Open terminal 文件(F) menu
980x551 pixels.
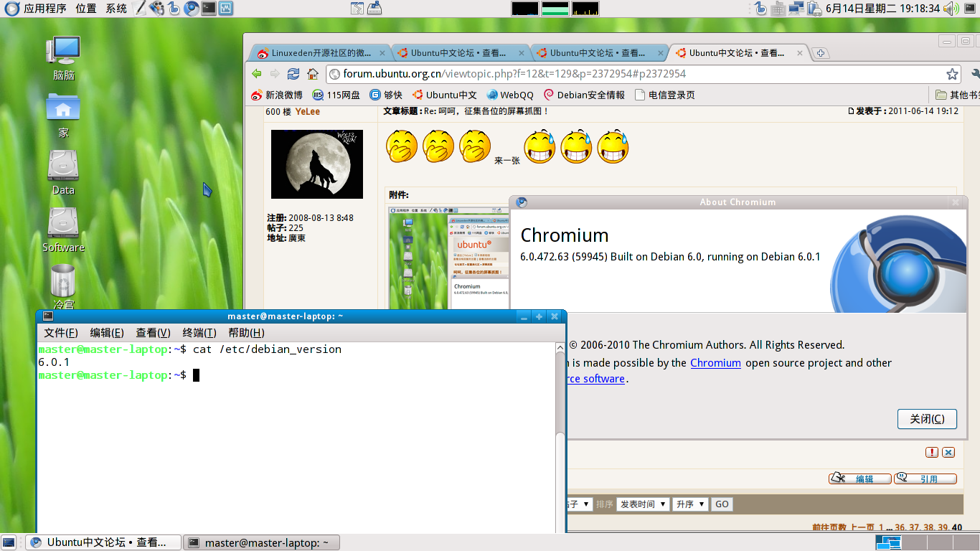(61, 333)
